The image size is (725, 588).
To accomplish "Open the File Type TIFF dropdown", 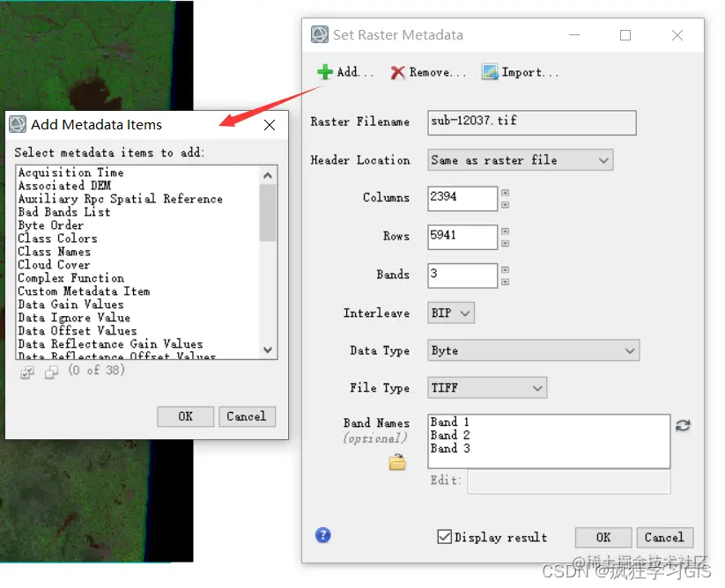I will (x=487, y=387).
